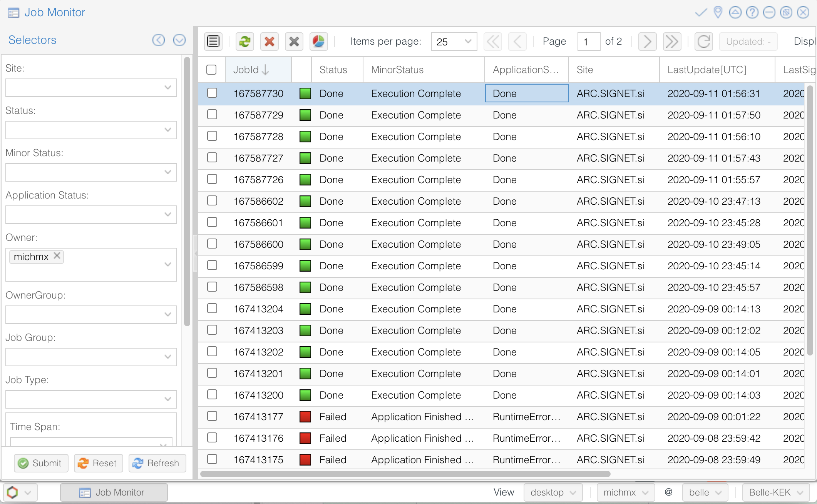Screen dimensions: 817x504
Task: Expand the Site selector dropdown
Action: (x=167, y=88)
